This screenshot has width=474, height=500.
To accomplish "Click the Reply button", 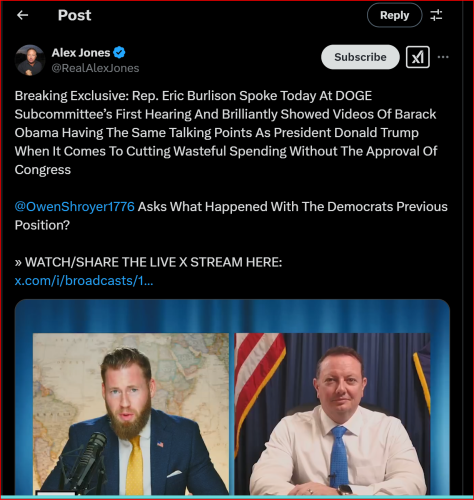I will click(395, 15).
